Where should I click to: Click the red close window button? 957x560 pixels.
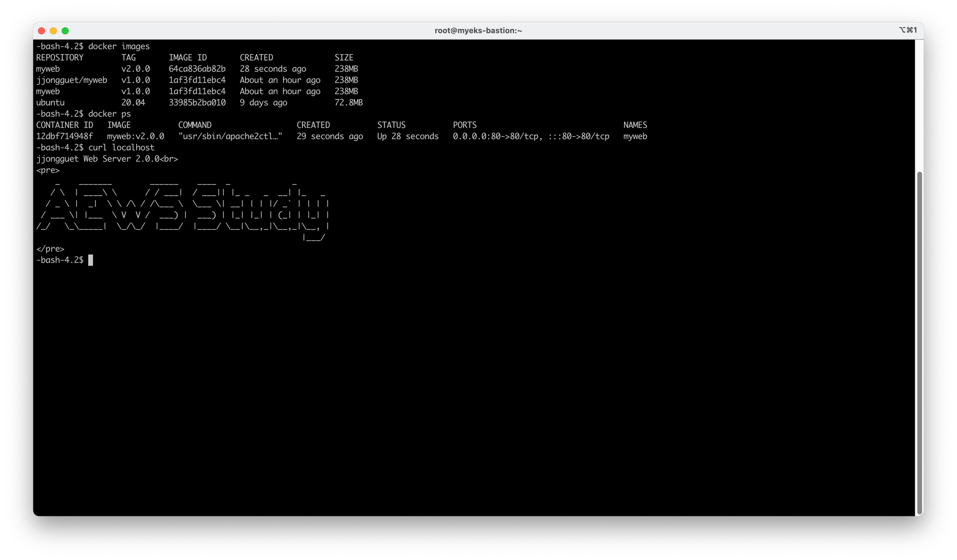coord(41,31)
